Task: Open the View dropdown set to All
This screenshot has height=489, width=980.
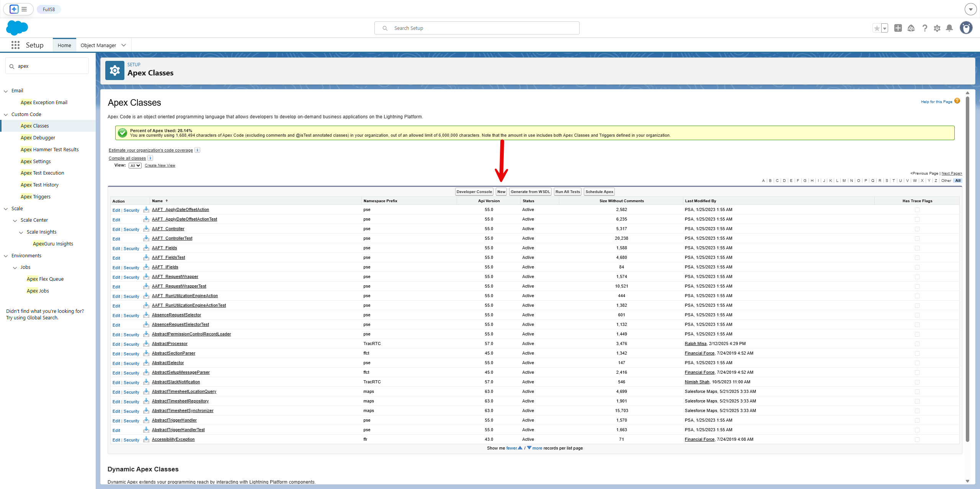Action: 135,165
